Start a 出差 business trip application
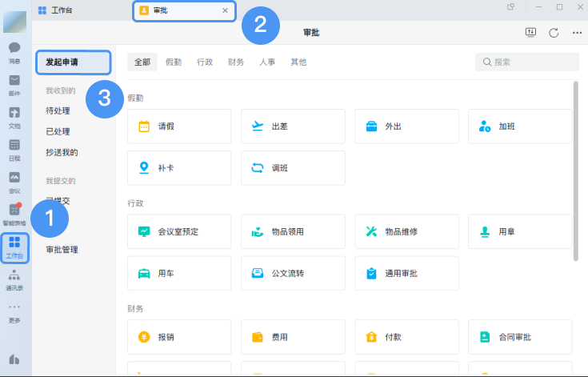 pyautogui.click(x=293, y=126)
